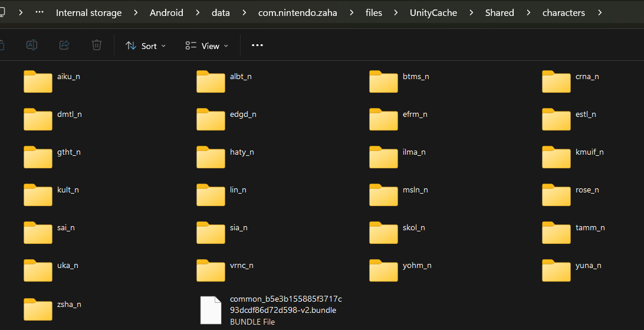Click the zsha_n folder name
The width and height of the screenshot is (644, 330).
(69, 305)
